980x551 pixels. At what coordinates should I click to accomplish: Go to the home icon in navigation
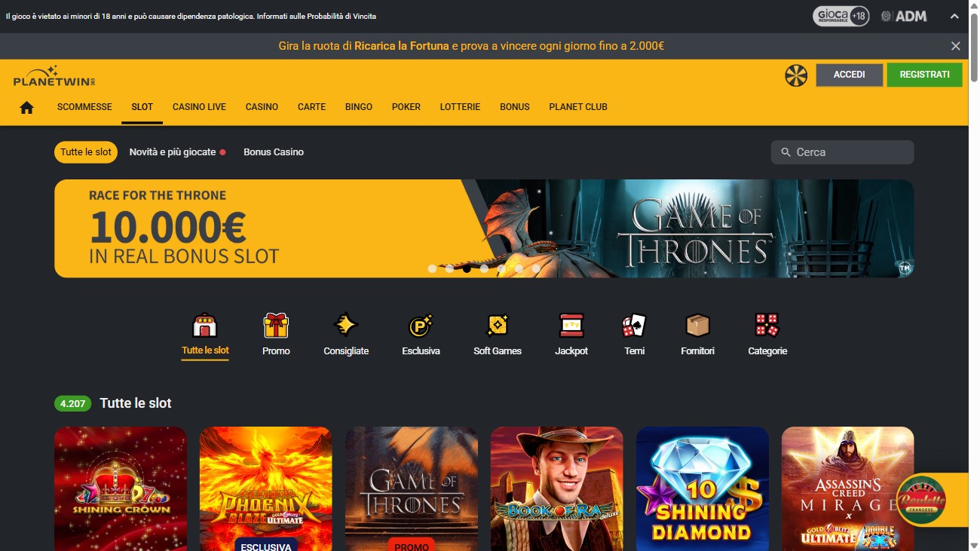tap(27, 107)
